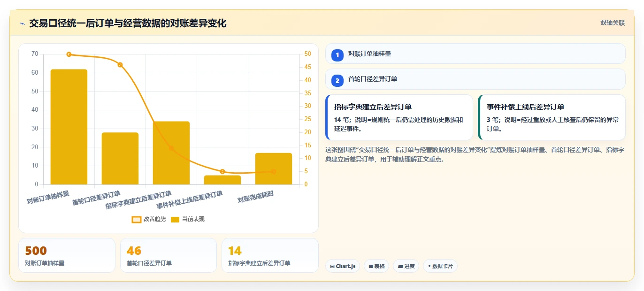
Task: Click the yellow 当前表现 legend swatch
Action: pos(175,219)
